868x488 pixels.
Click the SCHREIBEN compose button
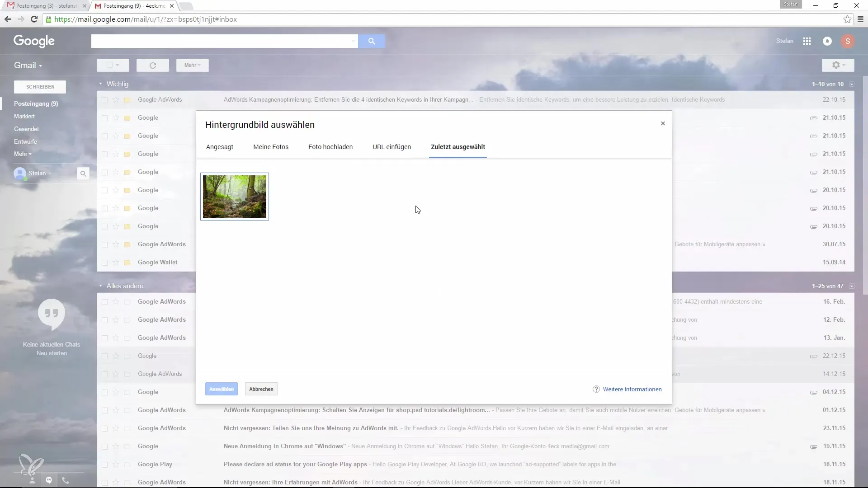[x=40, y=87]
